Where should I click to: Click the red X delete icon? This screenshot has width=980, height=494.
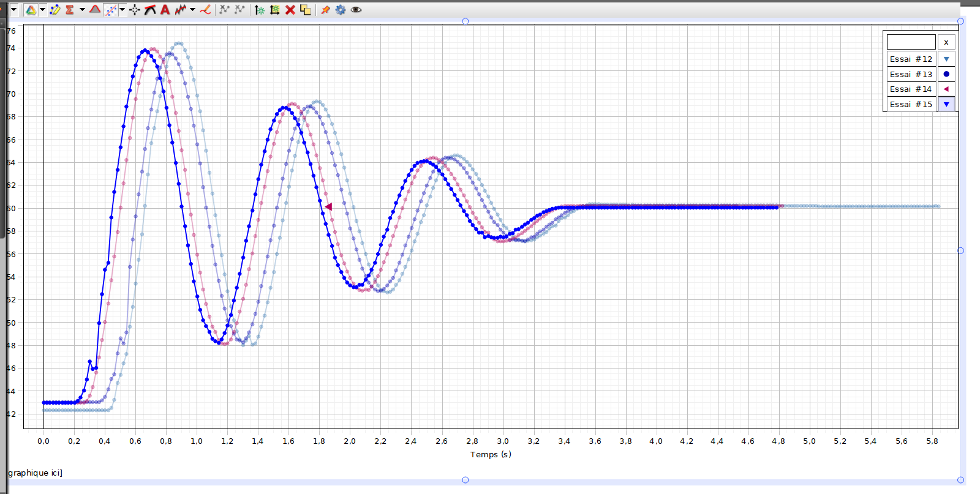point(290,10)
